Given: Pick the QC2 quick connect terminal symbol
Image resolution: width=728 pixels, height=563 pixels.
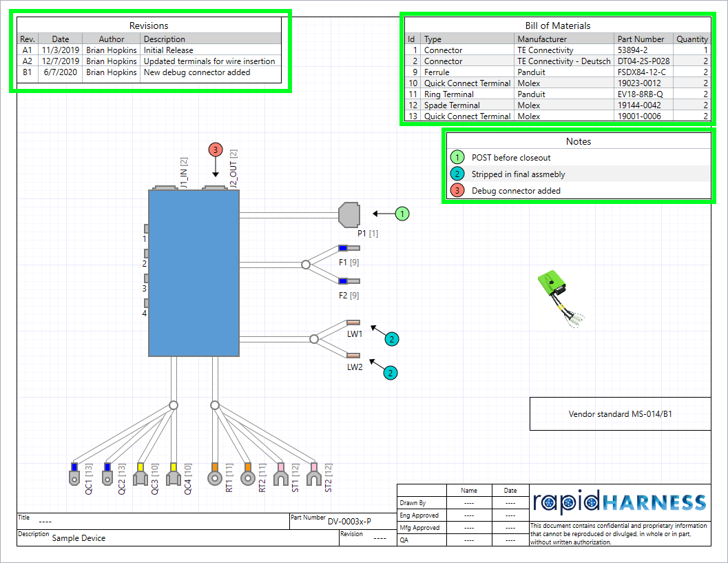Looking at the screenshot, I should tap(107, 474).
